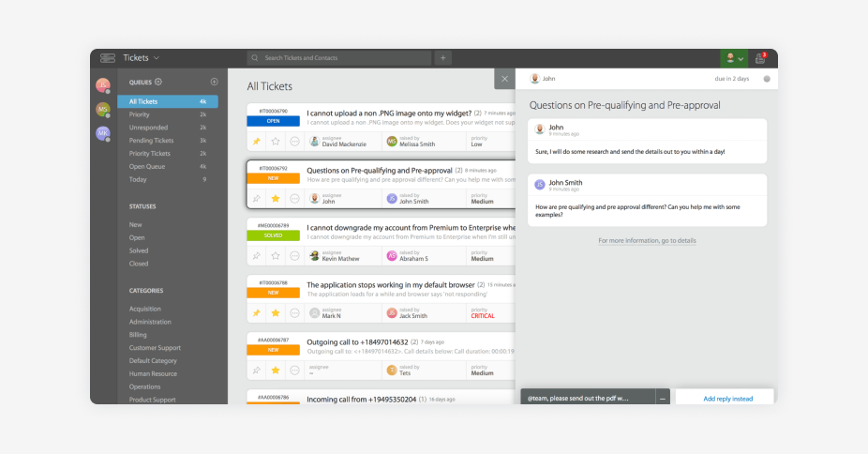Collapse the team note draft bar
868x454 pixels.
click(x=663, y=399)
